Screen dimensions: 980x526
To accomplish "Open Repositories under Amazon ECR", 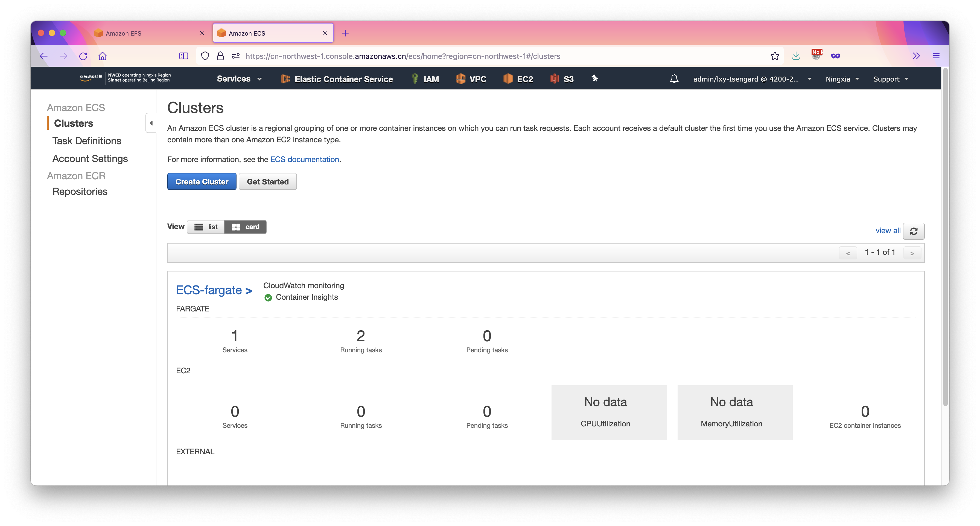I will pos(80,191).
